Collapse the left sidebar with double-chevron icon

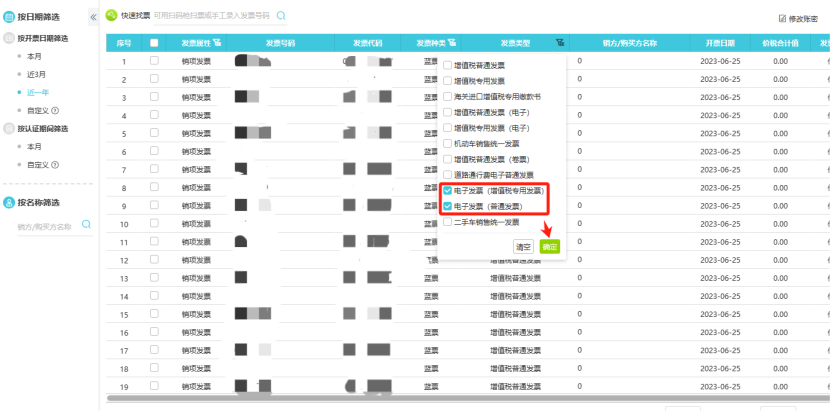coord(93,17)
